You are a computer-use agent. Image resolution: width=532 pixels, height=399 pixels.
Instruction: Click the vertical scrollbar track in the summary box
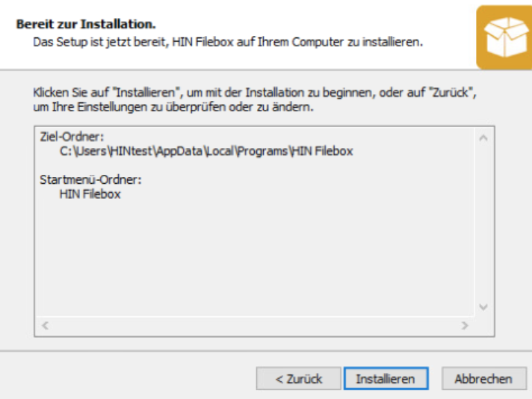point(483,222)
